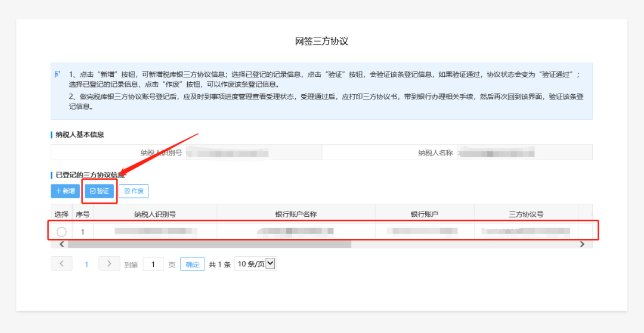The image size is (644, 333).
Task: Open the 10 条/页 page size dropdown
Action: point(255,264)
